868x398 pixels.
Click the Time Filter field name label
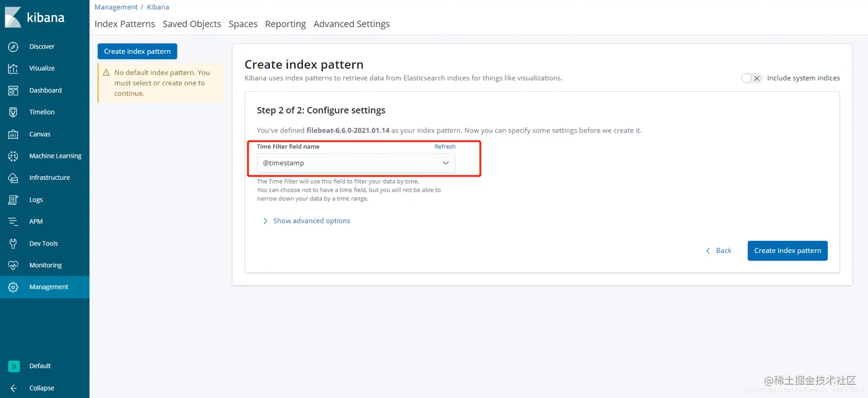coord(288,147)
